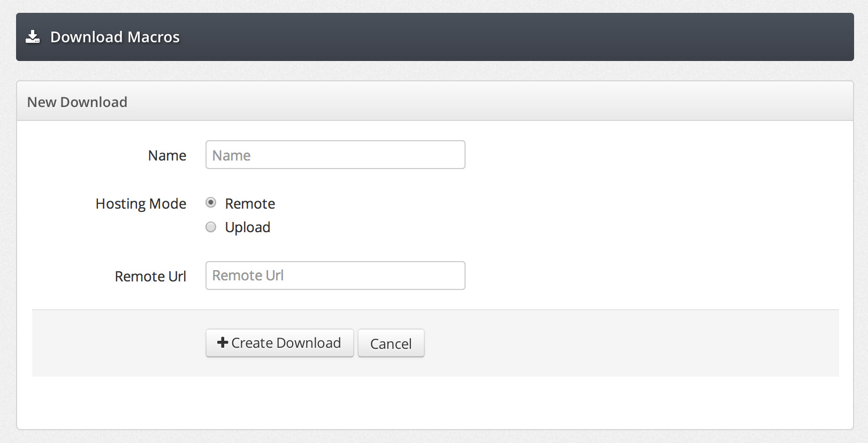Click the plus icon on Create Download
The width and height of the screenshot is (868, 443).
(223, 342)
